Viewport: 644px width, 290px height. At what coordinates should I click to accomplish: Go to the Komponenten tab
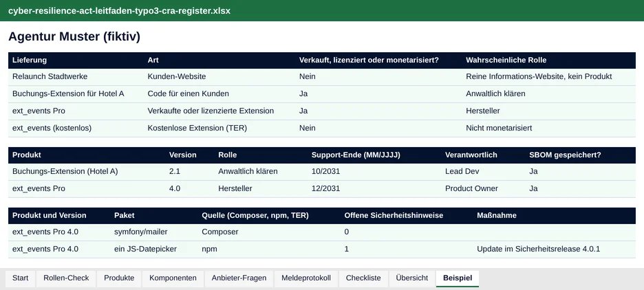[x=173, y=278]
